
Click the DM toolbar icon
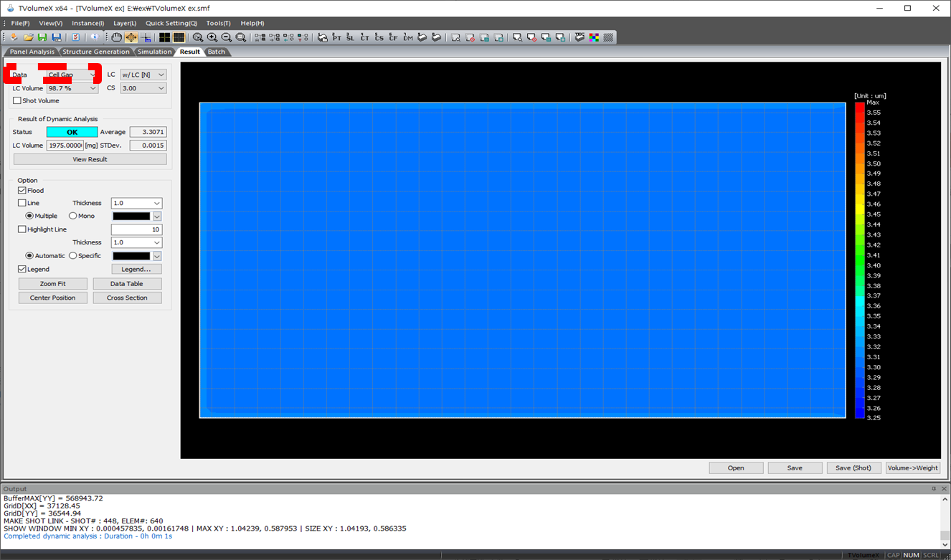(x=408, y=37)
